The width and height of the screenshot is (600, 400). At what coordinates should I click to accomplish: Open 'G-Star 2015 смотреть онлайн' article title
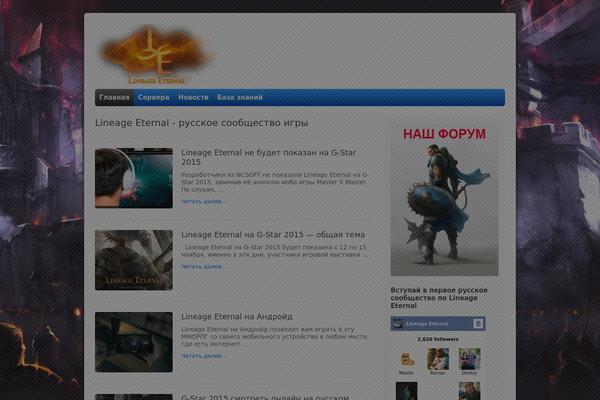(265, 397)
